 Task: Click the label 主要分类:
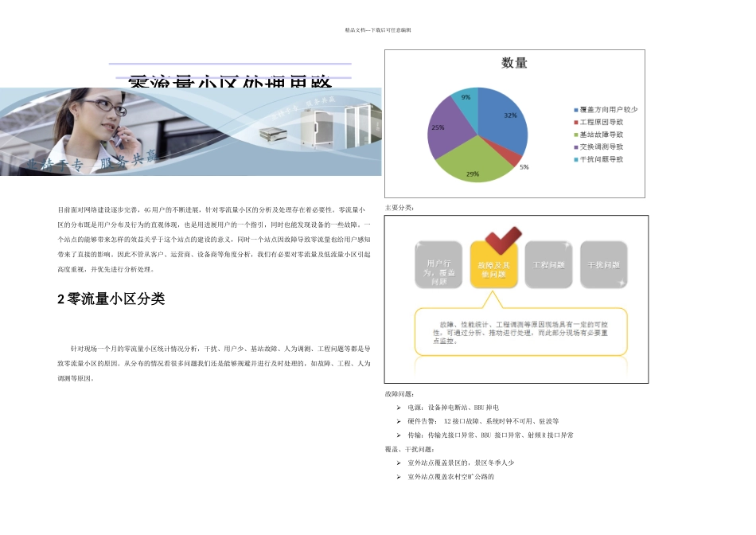[x=399, y=208]
